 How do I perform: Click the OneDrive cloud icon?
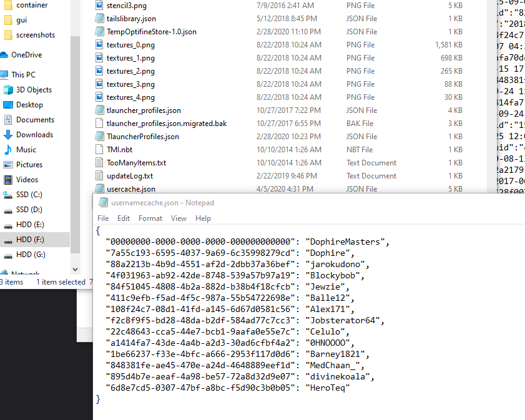click(x=4, y=54)
